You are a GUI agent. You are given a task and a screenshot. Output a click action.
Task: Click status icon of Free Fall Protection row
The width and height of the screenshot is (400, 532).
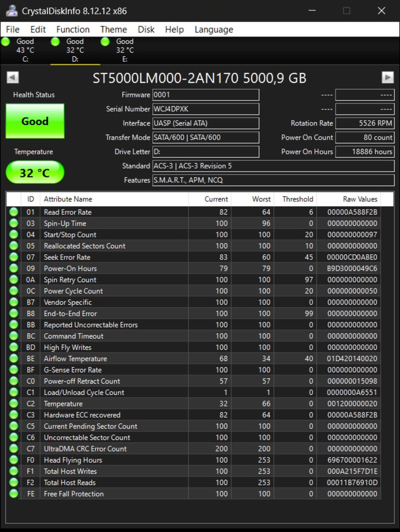tap(14, 493)
